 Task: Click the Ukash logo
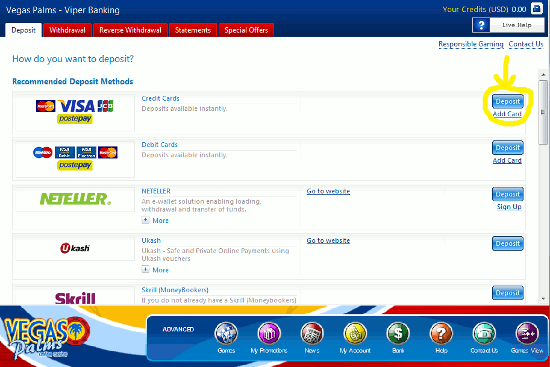click(x=75, y=248)
